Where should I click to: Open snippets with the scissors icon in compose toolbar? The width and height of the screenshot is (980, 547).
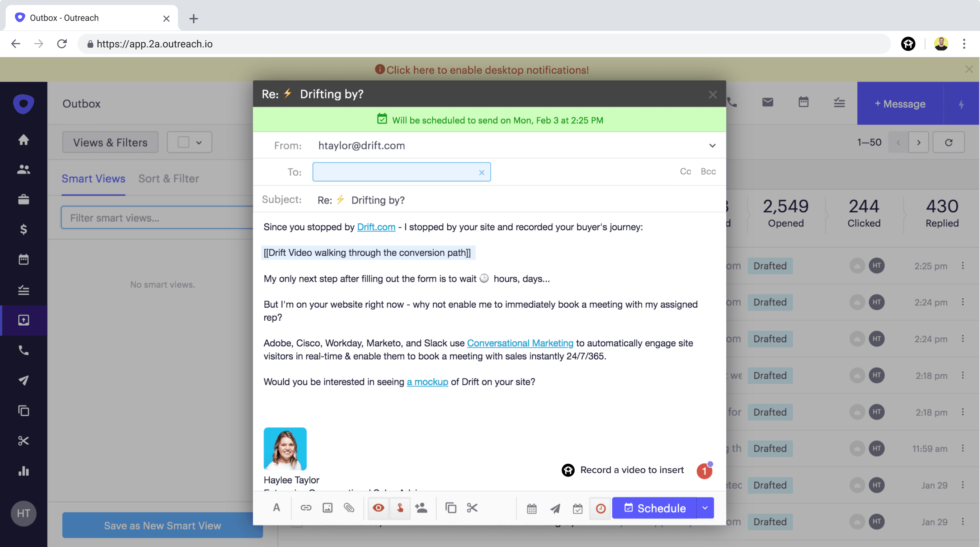point(472,508)
